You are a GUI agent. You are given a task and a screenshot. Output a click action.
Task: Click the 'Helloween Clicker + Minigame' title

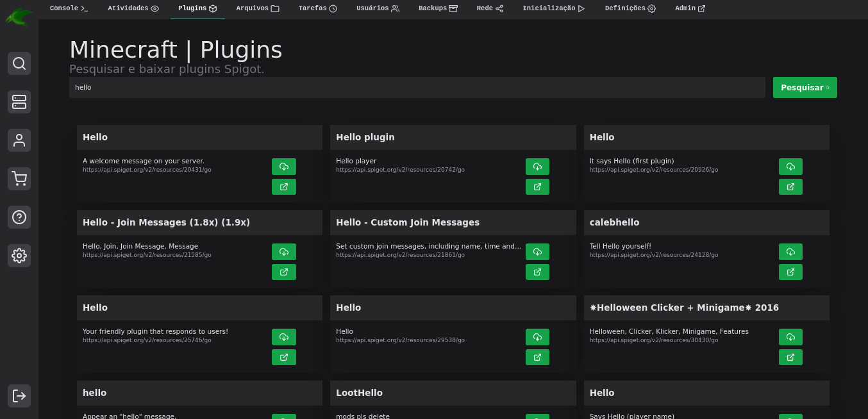point(684,308)
